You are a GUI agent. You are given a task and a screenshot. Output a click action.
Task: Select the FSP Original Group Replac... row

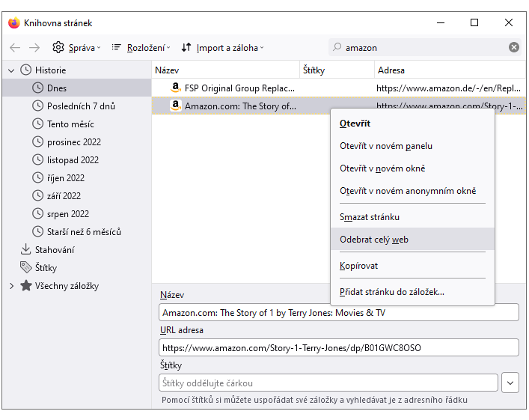point(339,88)
